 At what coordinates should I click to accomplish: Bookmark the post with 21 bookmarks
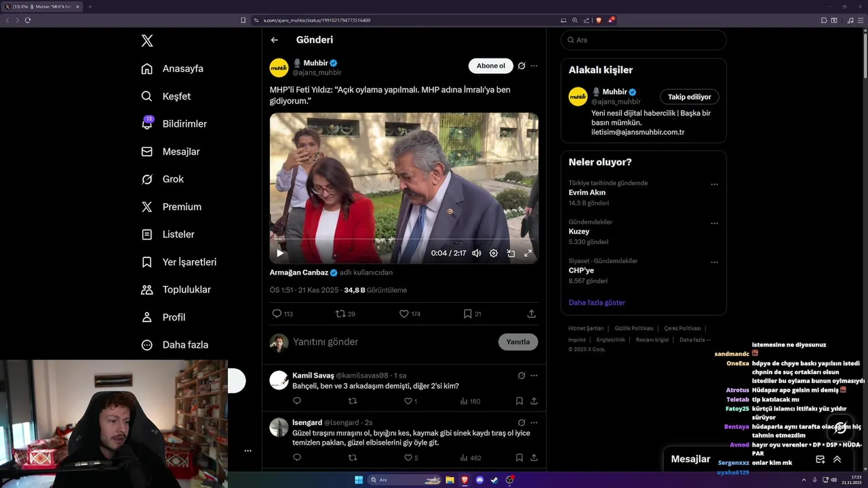pyautogui.click(x=472, y=314)
